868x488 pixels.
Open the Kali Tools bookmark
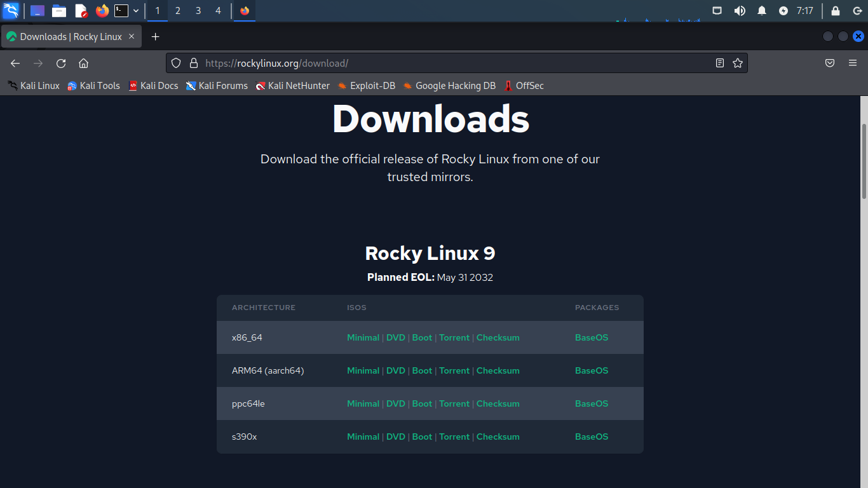click(94, 86)
